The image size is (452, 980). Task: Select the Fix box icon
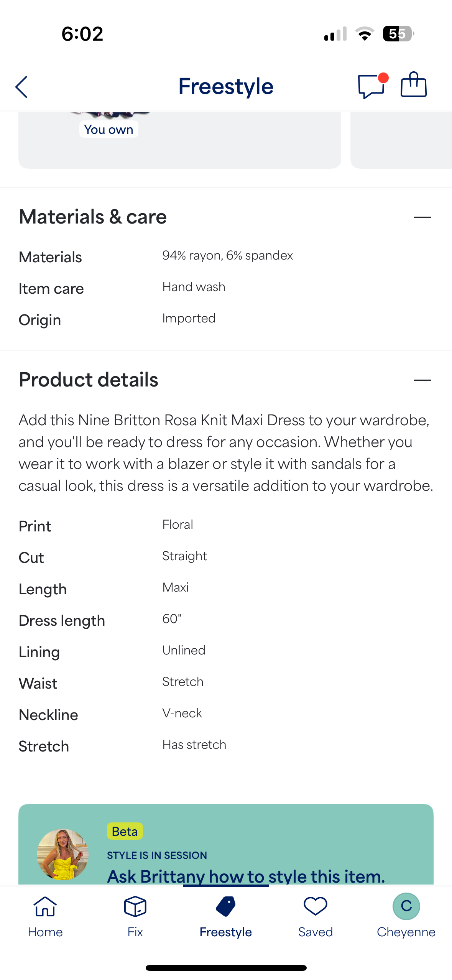[135, 908]
